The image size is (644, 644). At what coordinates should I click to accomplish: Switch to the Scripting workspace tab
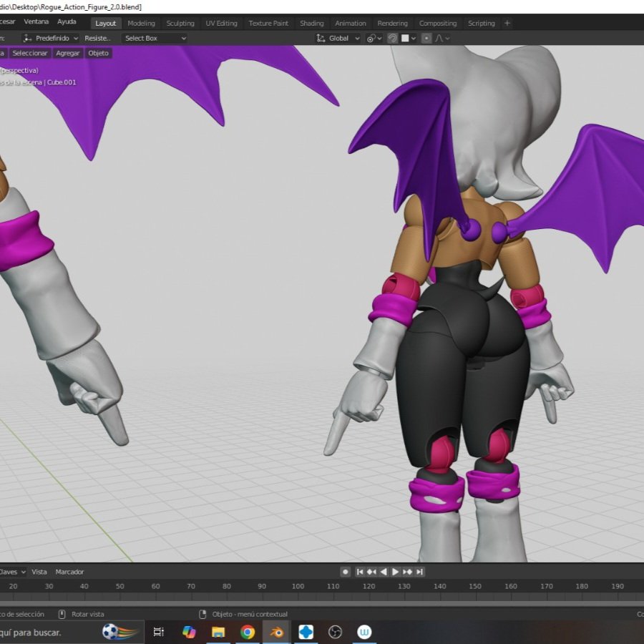[x=482, y=24]
